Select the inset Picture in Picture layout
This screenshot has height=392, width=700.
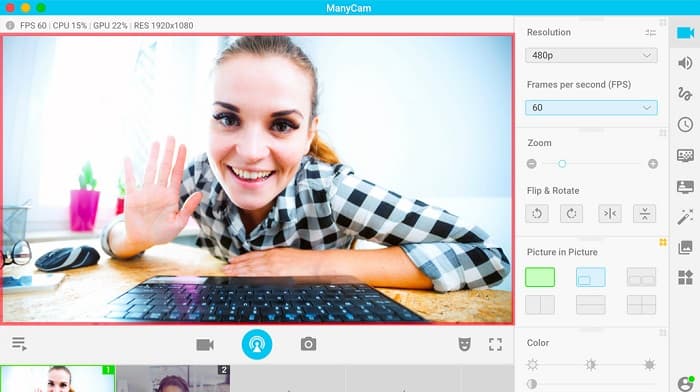click(591, 277)
